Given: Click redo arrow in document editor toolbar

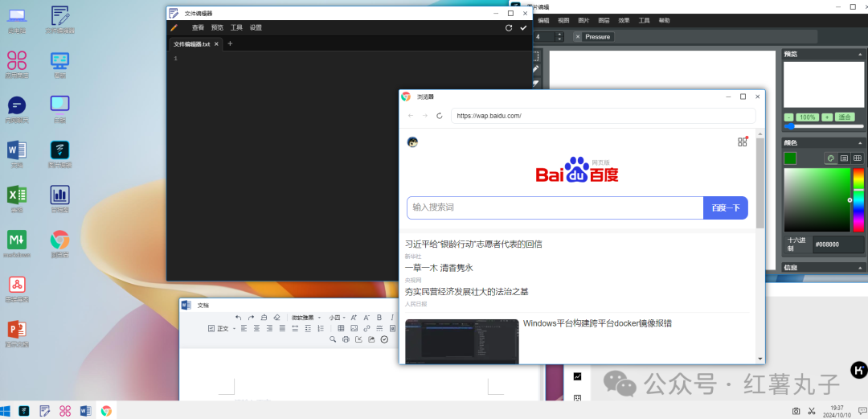Looking at the screenshot, I should pyautogui.click(x=252, y=318).
